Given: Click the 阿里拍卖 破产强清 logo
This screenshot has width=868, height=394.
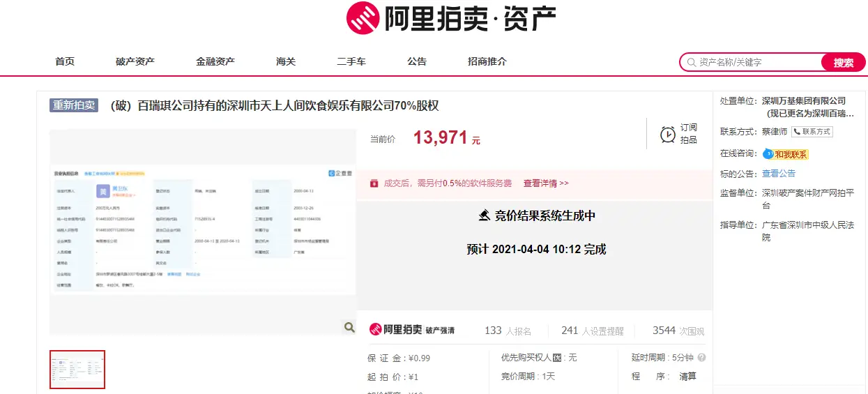Looking at the screenshot, I should coord(411,330).
